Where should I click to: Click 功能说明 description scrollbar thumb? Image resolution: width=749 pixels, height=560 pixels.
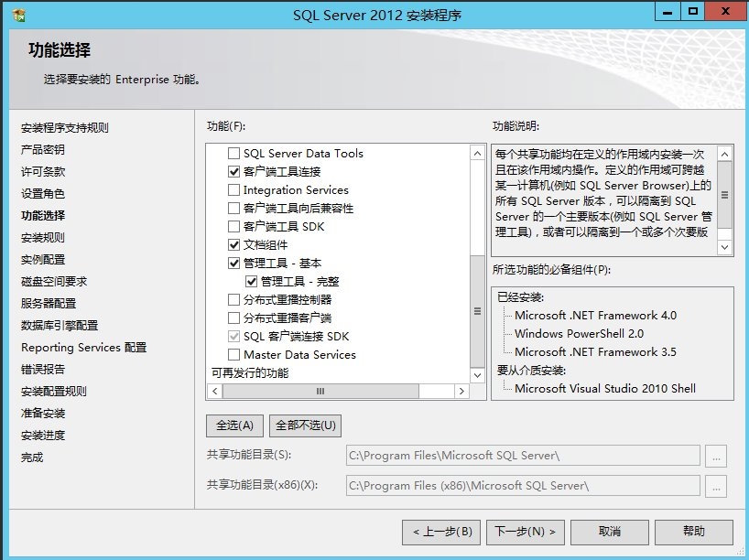click(x=724, y=195)
